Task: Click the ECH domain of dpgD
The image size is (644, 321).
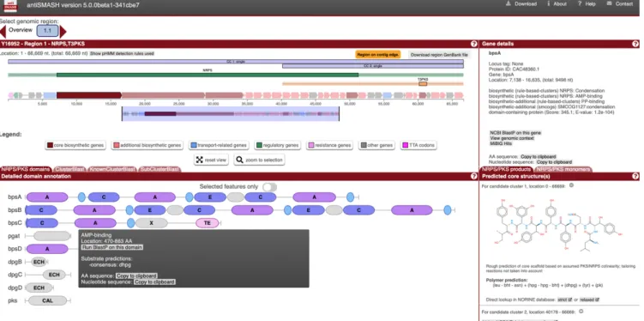Action: (39, 288)
